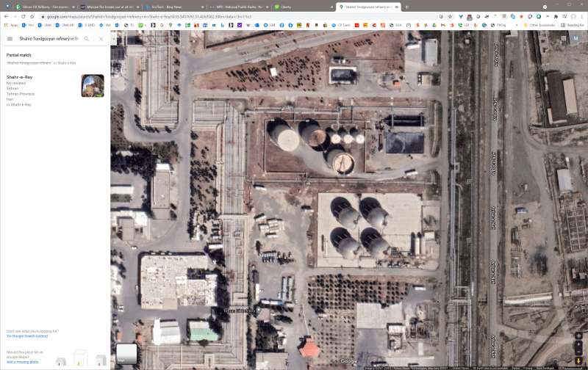This screenshot has height=370, width=588.
Task: Click the Maps search input field
Action: [49, 39]
